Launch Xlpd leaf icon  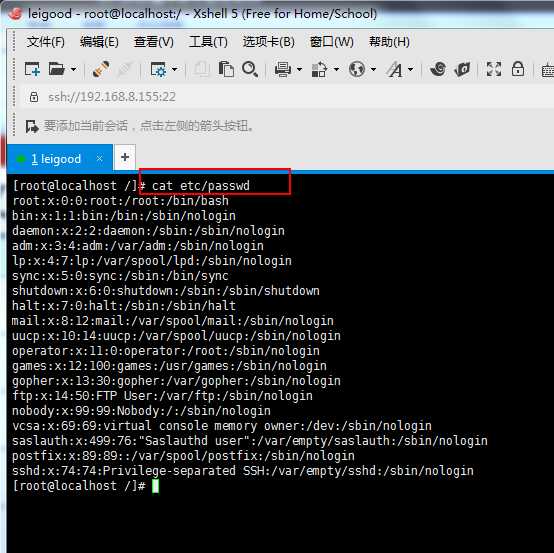pos(462,69)
